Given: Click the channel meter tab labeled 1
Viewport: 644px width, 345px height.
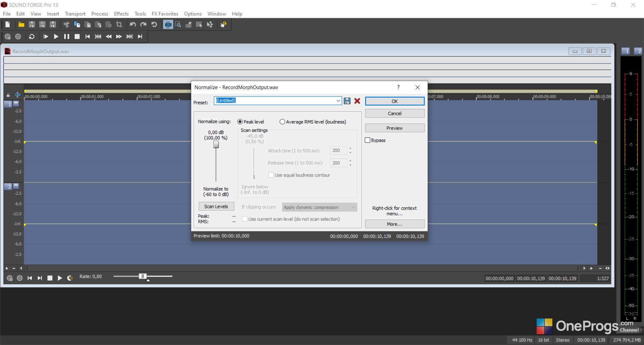Looking at the screenshot, I should [626, 51].
